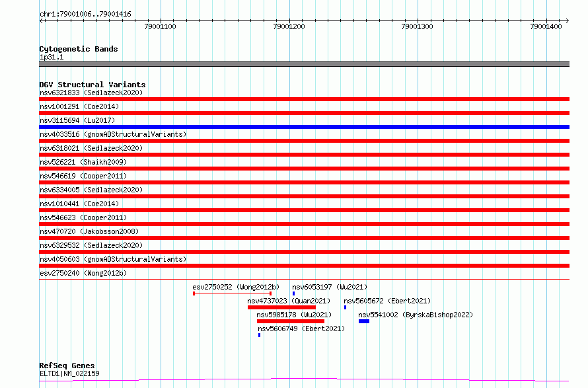Click the blue nsv5541002 (ByrskaBishop2022) block
The image size is (588, 388).
pyautogui.click(x=364, y=321)
